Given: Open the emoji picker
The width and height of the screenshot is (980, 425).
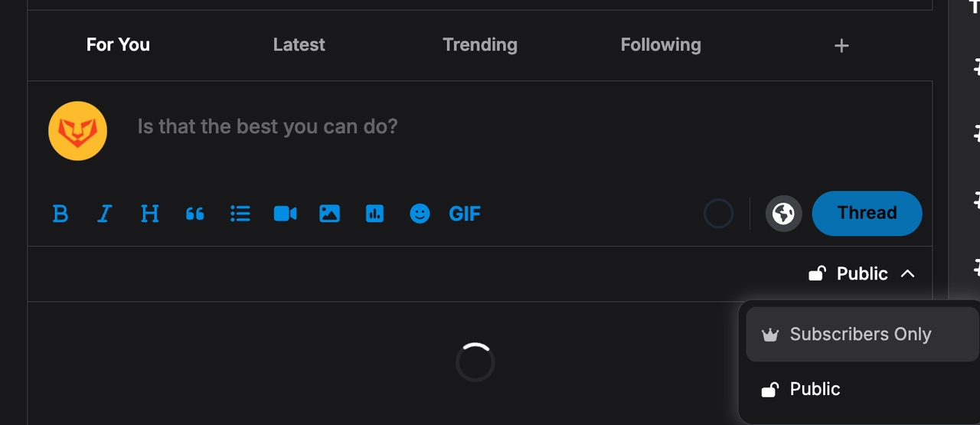Looking at the screenshot, I should click(420, 214).
